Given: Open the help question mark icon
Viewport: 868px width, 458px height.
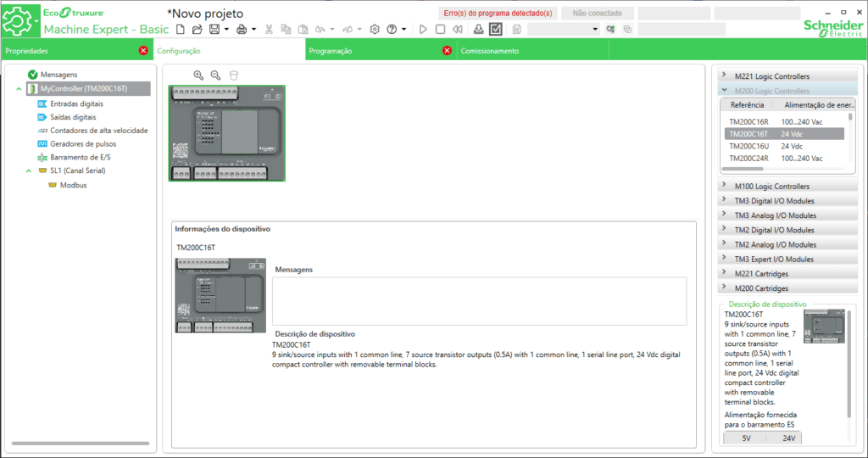Looking at the screenshot, I should pyautogui.click(x=392, y=30).
